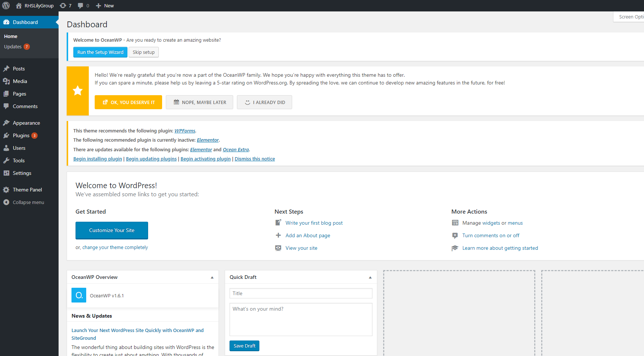Image resolution: width=644 pixels, height=356 pixels.
Task: Click the Theme Panel gear icon
Action: (6, 190)
